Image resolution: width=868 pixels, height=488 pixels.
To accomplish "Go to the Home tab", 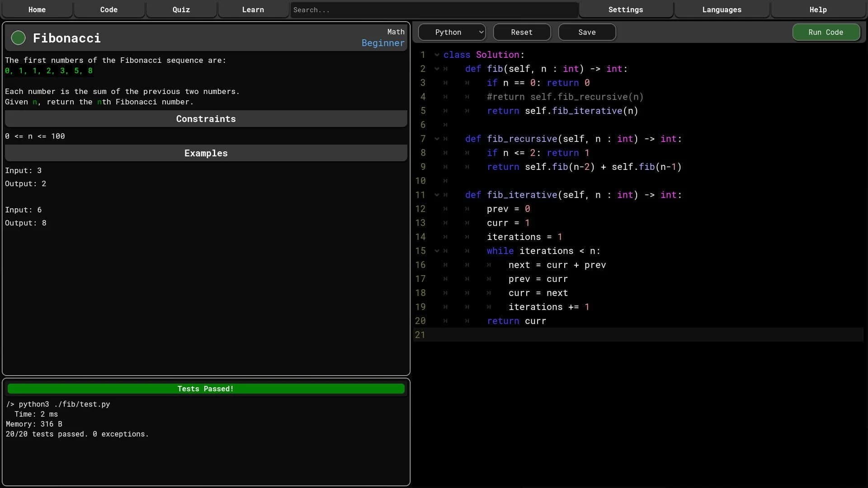I will [x=37, y=9].
